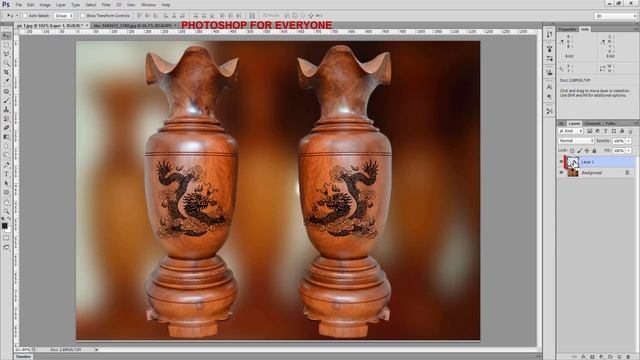Toggle lock all padlock icon
The height and width of the screenshot is (360, 640).
pyautogui.click(x=594, y=151)
